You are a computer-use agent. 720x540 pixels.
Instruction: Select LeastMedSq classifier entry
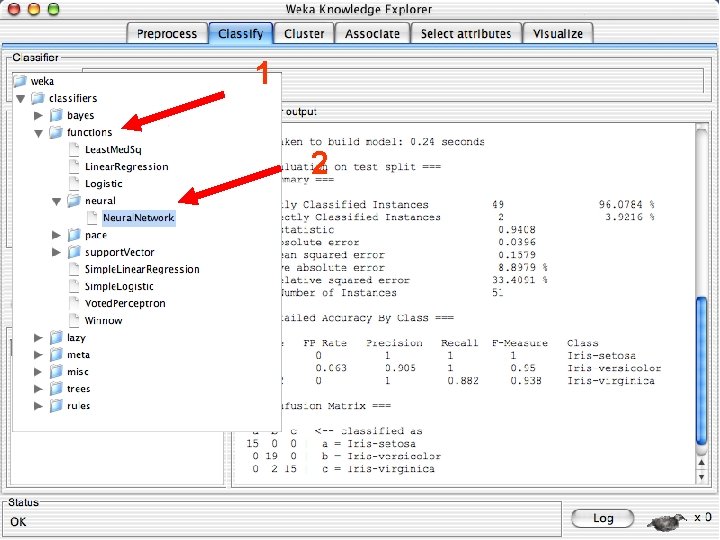[113, 150]
